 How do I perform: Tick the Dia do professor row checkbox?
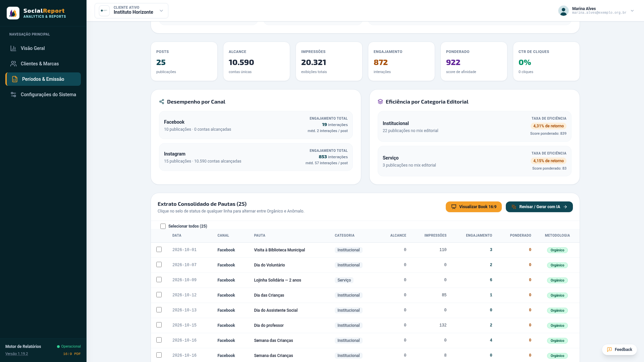159,325
